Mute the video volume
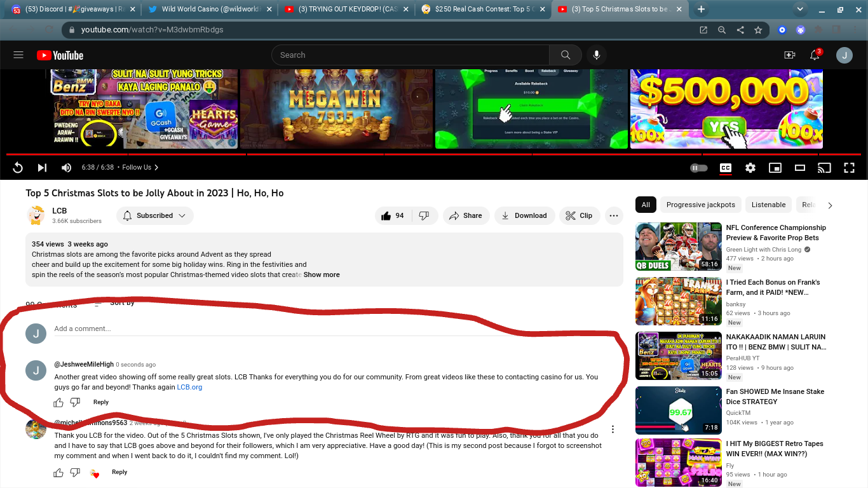Viewport: 868px width, 488px height. tap(66, 168)
